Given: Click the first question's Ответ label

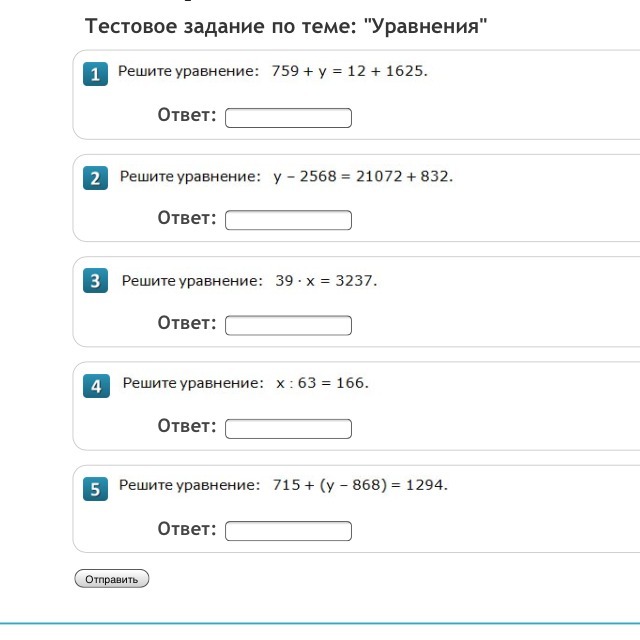Looking at the screenshot, I should (x=187, y=116).
